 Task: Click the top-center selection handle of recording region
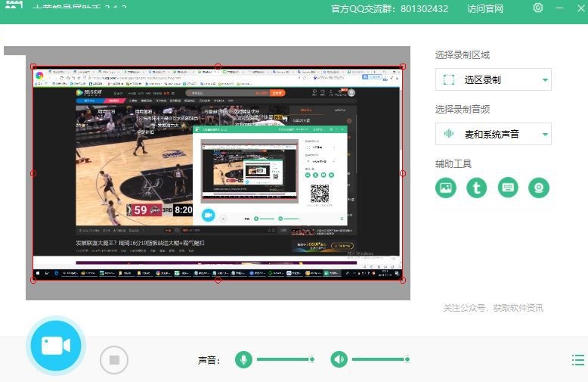218,67
